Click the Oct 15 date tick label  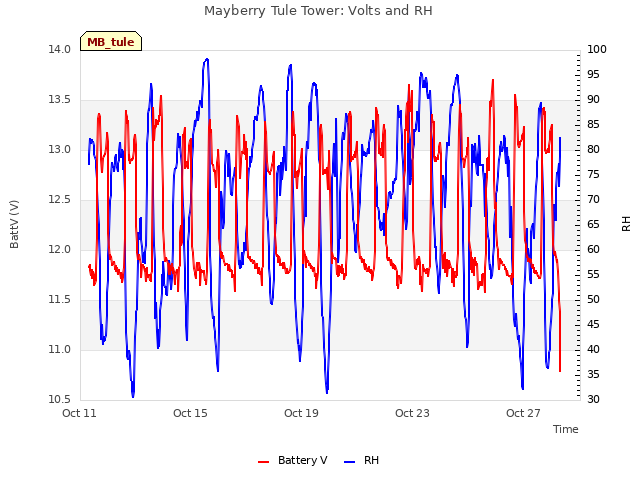pyautogui.click(x=190, y=413)
